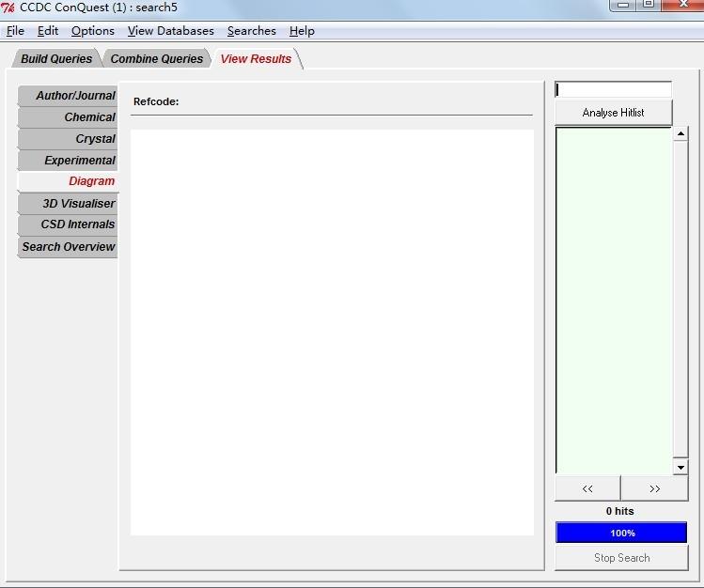Open the File menu
Viewport: 704px width, 588px height.
tap(15, 31)
